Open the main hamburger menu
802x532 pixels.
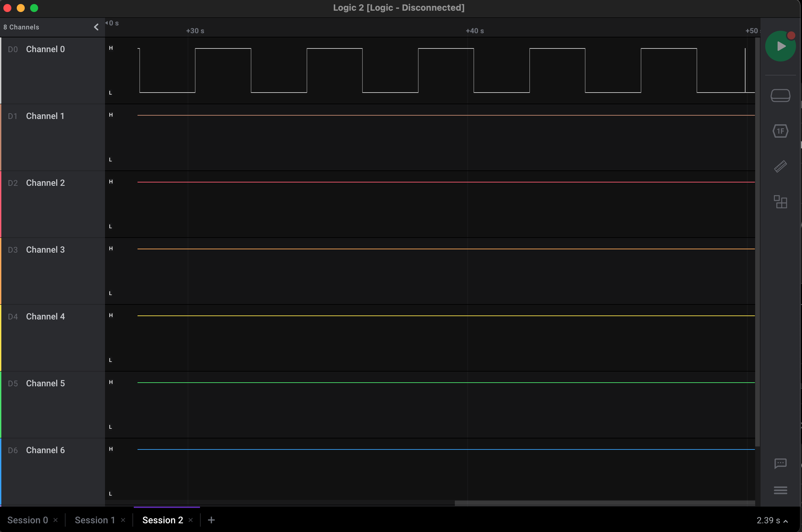coord(780,490)
